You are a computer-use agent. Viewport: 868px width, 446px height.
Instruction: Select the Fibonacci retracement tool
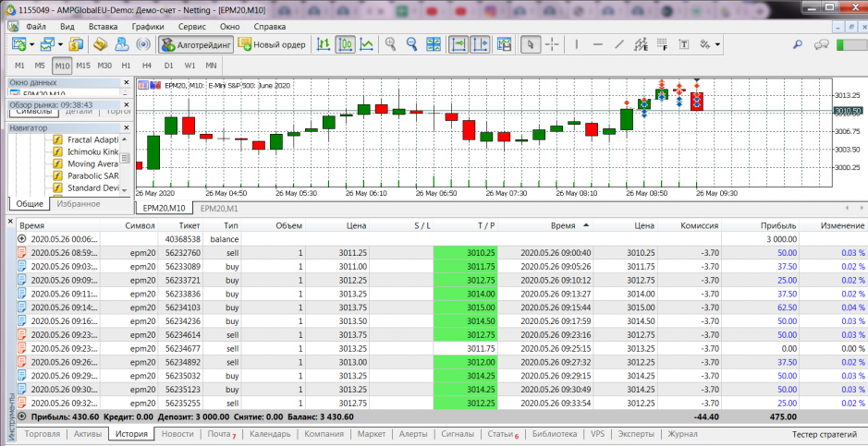click(x=662, y=44)
